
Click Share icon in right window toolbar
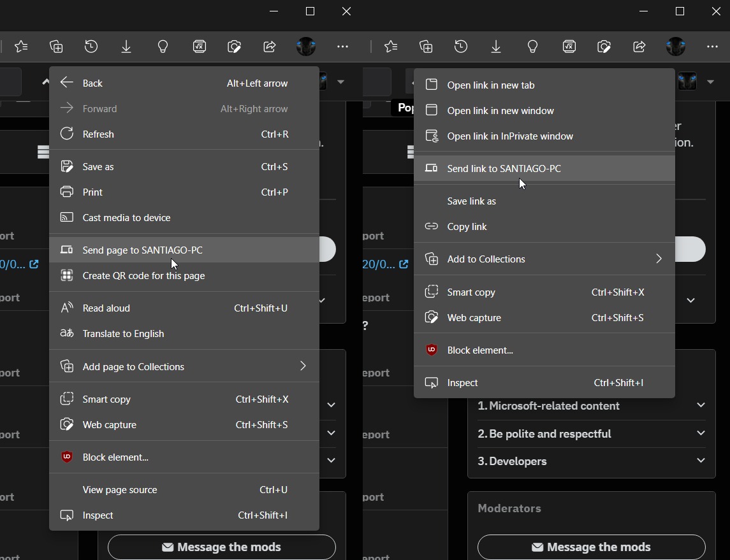pos(639,47)
